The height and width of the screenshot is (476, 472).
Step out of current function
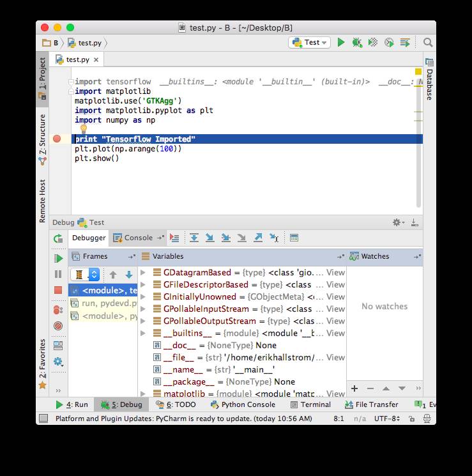click(258, 238)
